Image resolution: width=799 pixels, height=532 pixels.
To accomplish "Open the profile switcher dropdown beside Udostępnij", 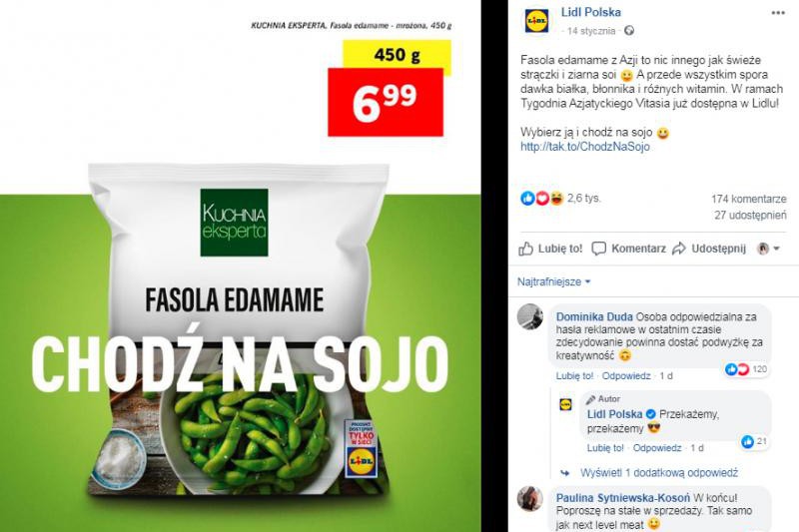I will [x=769, y=249].
